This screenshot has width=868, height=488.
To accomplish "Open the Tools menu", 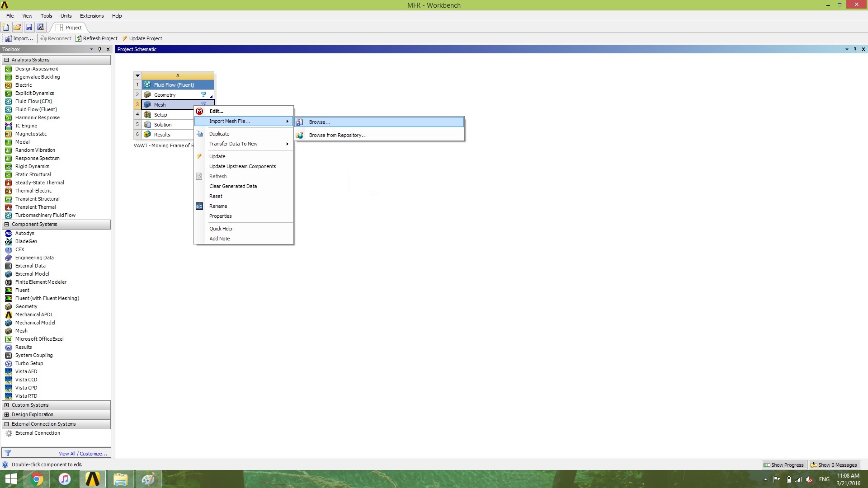I will [46, 16].
